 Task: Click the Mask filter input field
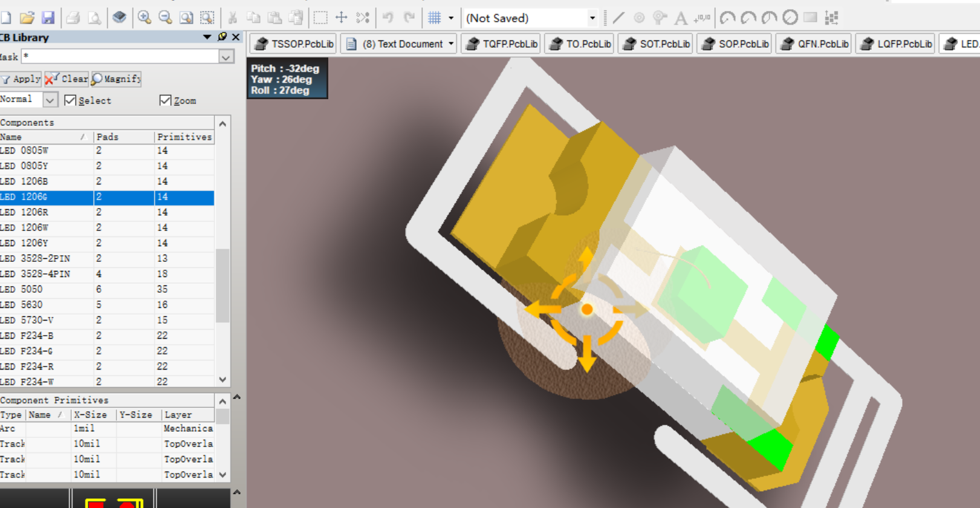(121, 57)
